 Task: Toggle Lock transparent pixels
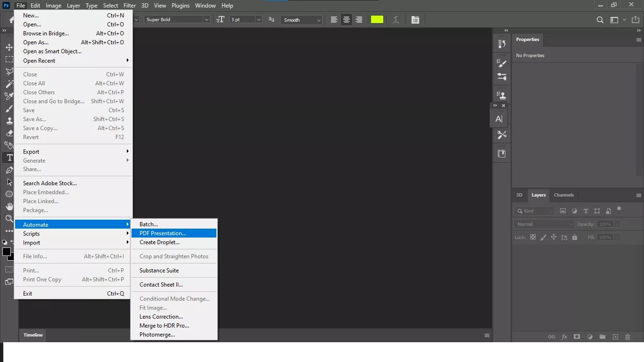tap(533, 237)
